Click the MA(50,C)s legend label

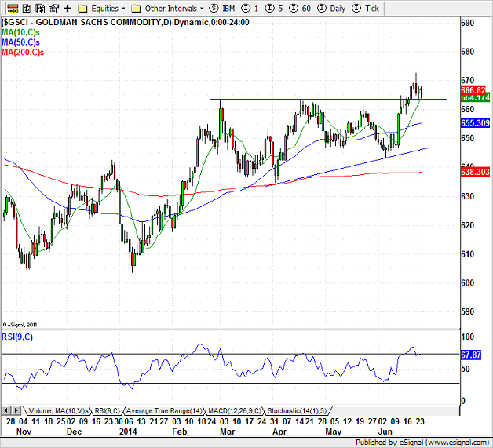click(x=20, y=42)
